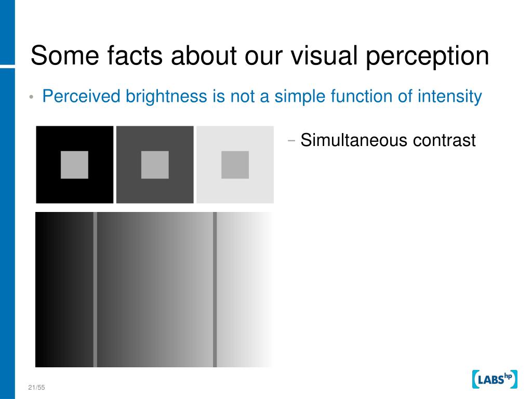The image size is (532, 399).
Task: Click the HP Labs logo
Action: click(495, 379)
